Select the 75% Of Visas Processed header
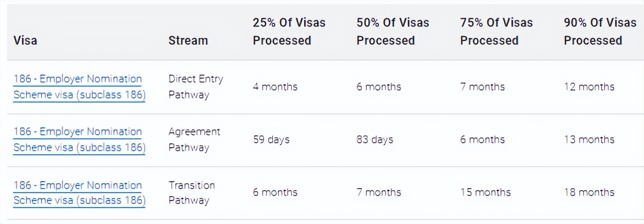Image resolution: width=644 pixels, height=224 pixels. point(496,31)
